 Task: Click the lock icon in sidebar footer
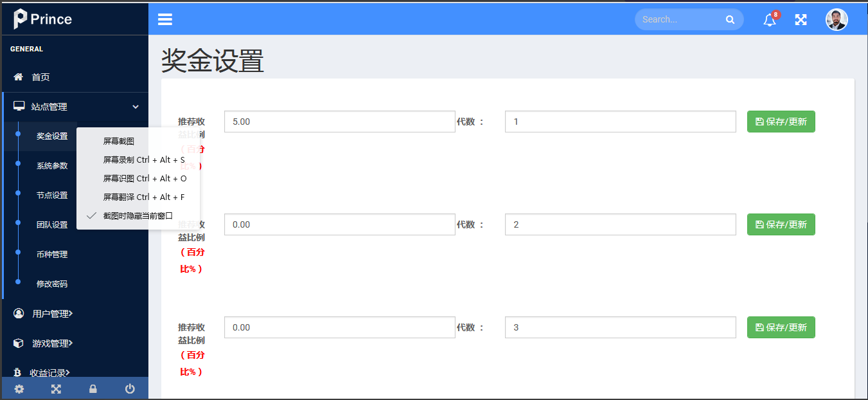(93, 389)
